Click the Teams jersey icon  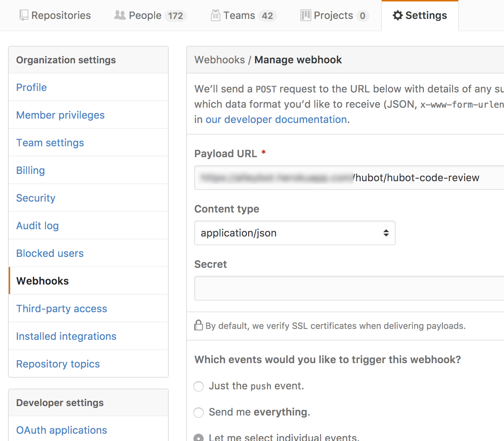click(x=215, y=15)
